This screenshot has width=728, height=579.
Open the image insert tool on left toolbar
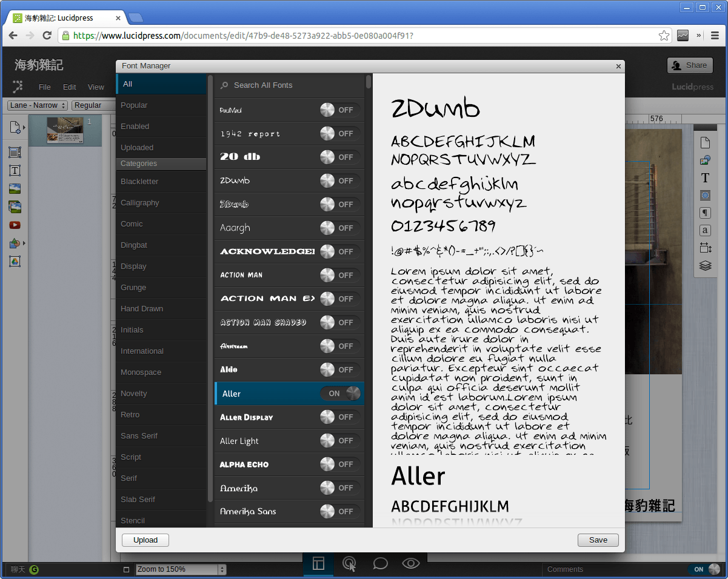tap(14, 188)
